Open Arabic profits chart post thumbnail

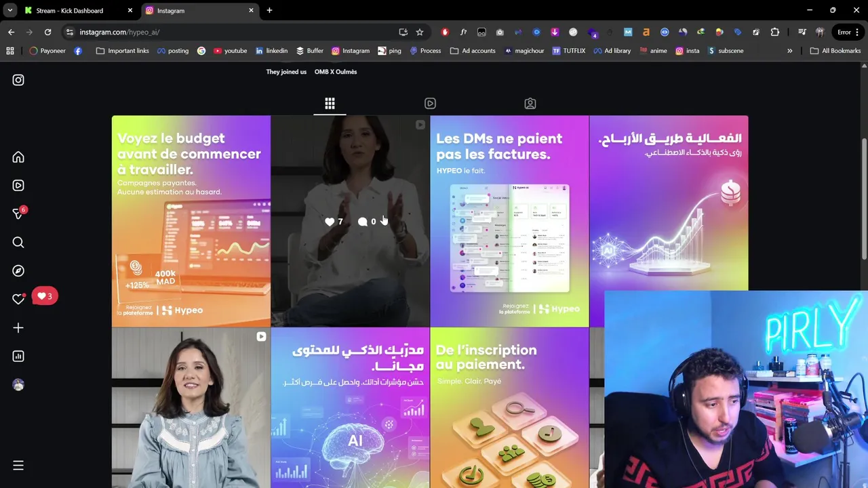pyautogui.click(x=669, y=203)
